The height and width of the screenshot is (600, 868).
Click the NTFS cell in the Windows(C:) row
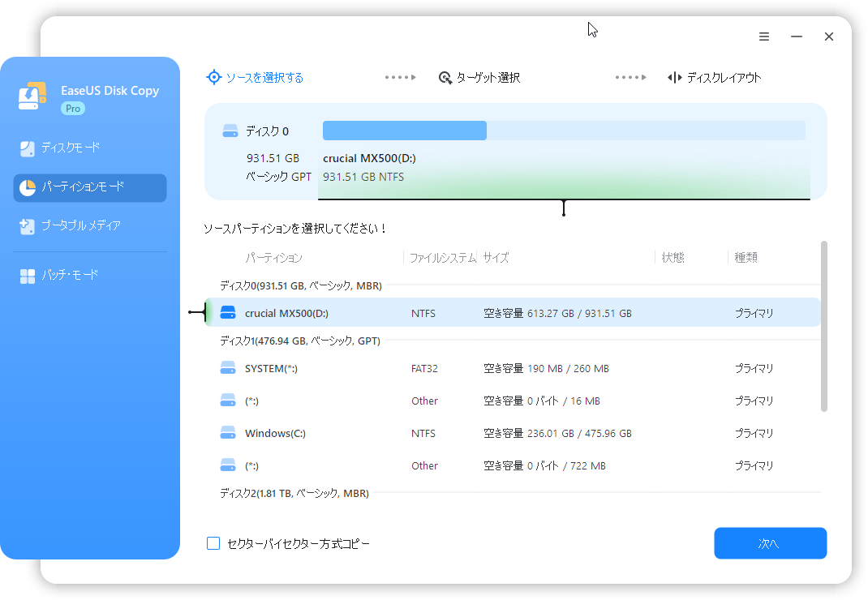click(x=423, y=434)
